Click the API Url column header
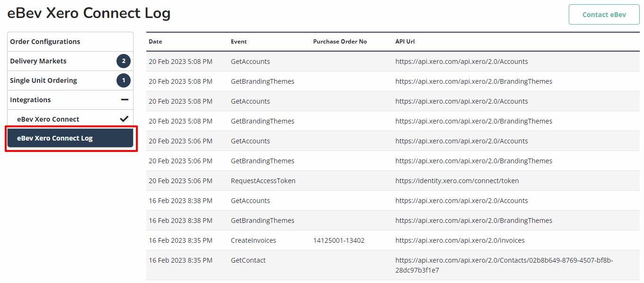This screenshot has width=644, height=283. (405, 42)
